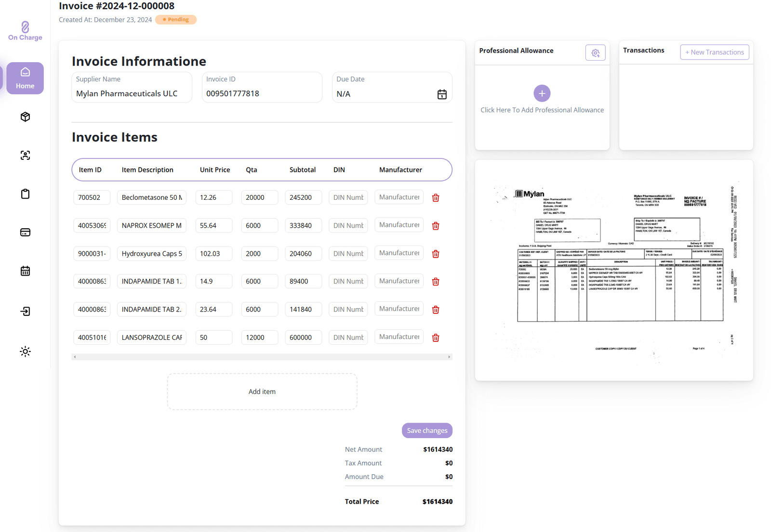The height and width of the screenshot is (532, 771).
Task: Click the purple plus allowance icon
Action: (x=542, y=93)
